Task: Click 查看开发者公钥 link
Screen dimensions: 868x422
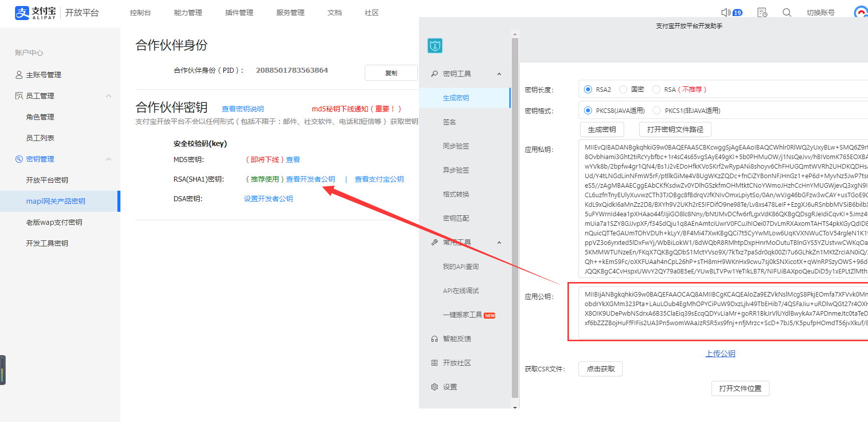Action: [x=311, y=179]
